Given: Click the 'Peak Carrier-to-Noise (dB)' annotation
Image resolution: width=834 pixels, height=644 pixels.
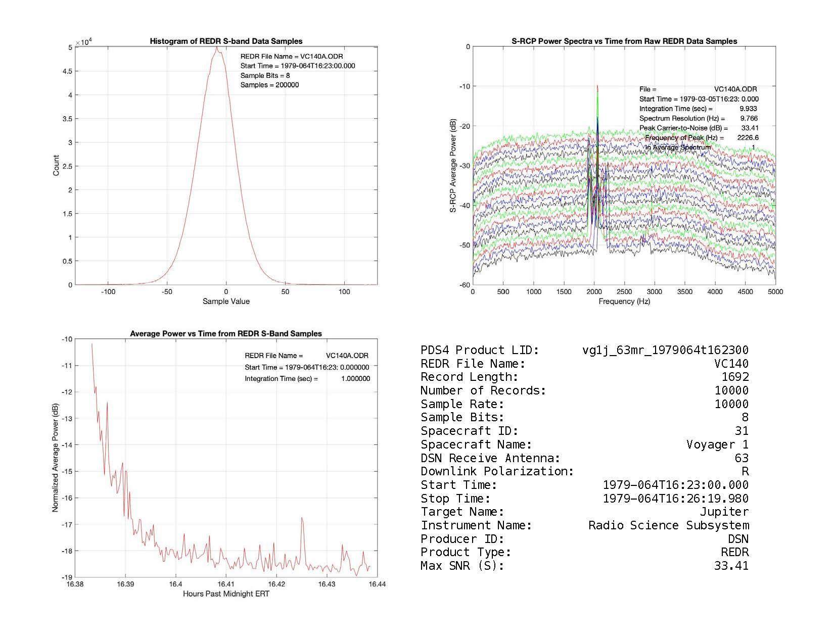Looking at the screenshot, I should point(683,128).
